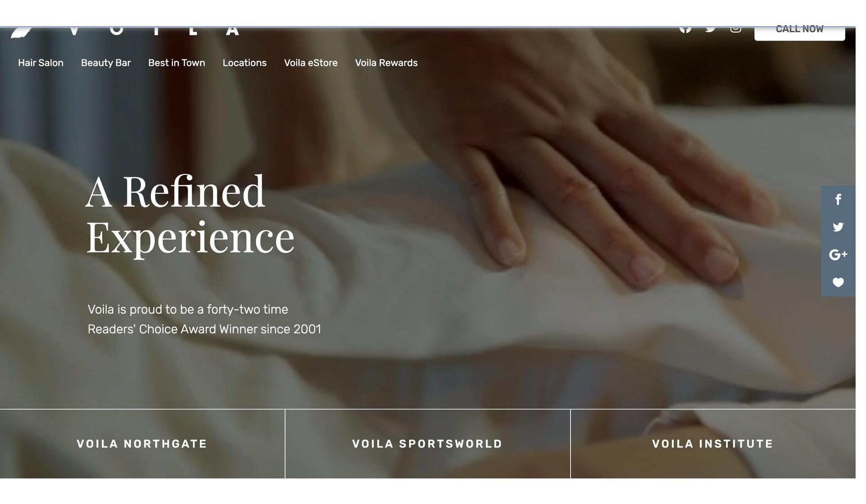Share on Twitter via side bar

click(838, 227)
